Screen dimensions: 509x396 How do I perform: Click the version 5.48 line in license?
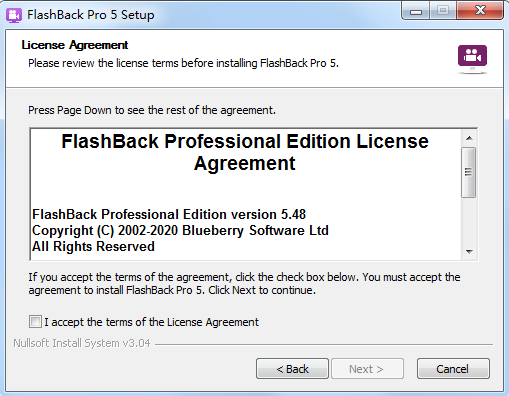[x=169, y=214]
